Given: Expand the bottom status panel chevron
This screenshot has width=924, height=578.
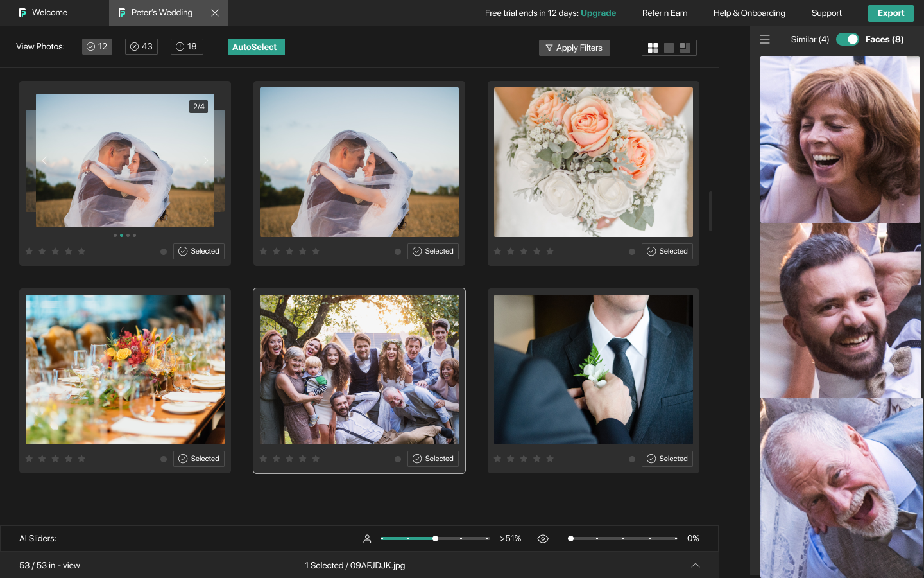Looking at the screenshot, I should pos(696,565).
